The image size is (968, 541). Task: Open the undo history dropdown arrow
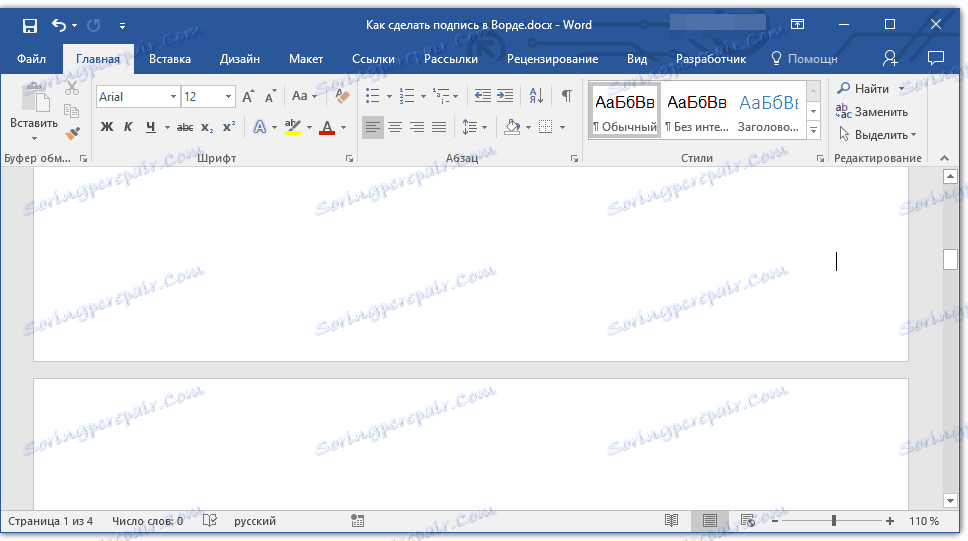[75, 25]
